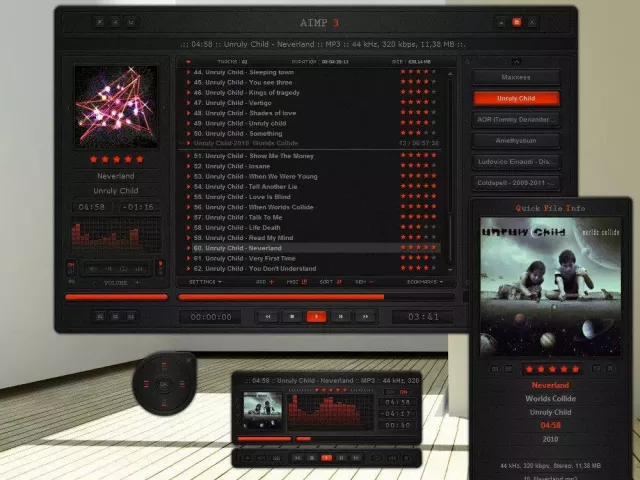The height and width of the screenshot is (480, 640).
Task: Click OK center of round remote control
Action: [x=164, y=383]
